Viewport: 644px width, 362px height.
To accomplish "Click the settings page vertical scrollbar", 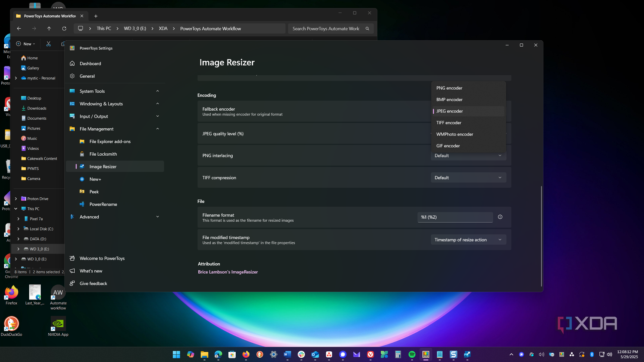I will [541, 236].
